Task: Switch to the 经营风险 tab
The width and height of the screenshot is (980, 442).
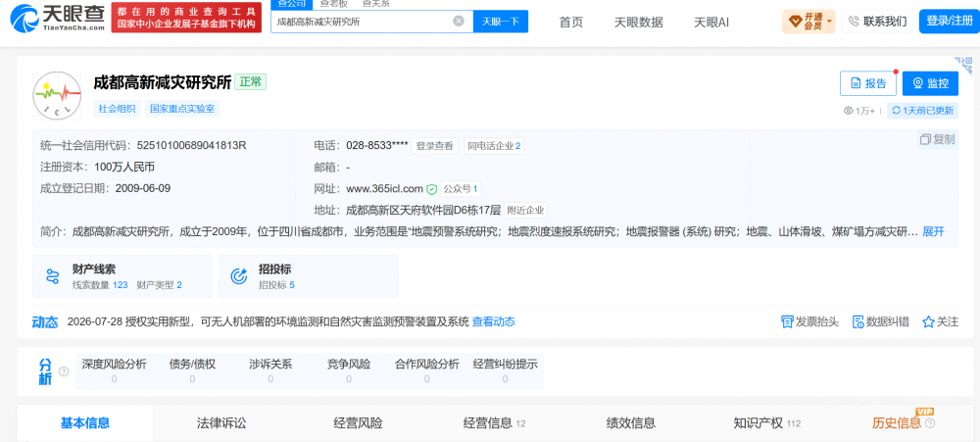Action: [x=358, y=423]
